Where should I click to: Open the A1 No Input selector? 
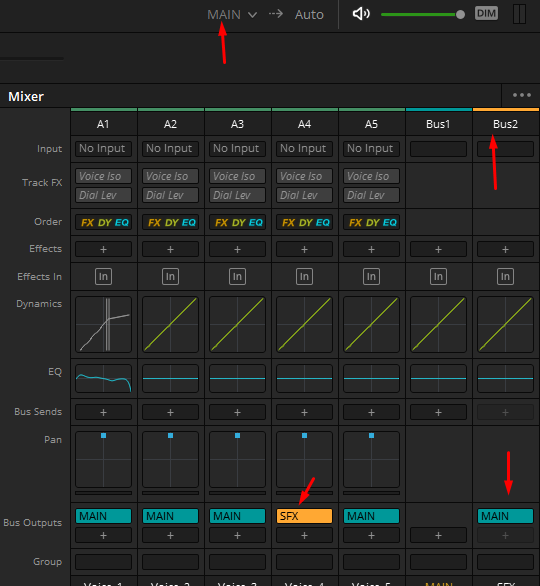[104, 148]
